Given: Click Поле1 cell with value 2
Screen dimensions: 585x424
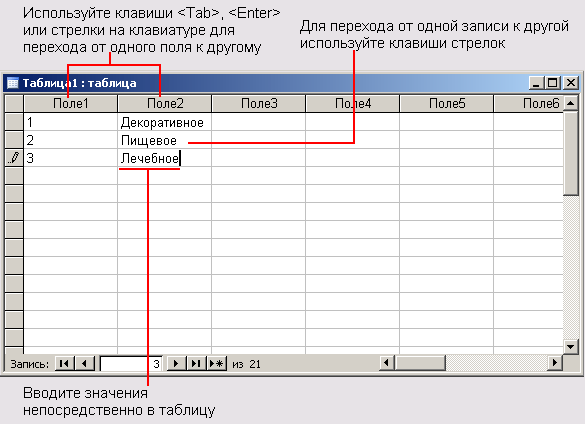Looking at the screenshot, I should point(71,140).
